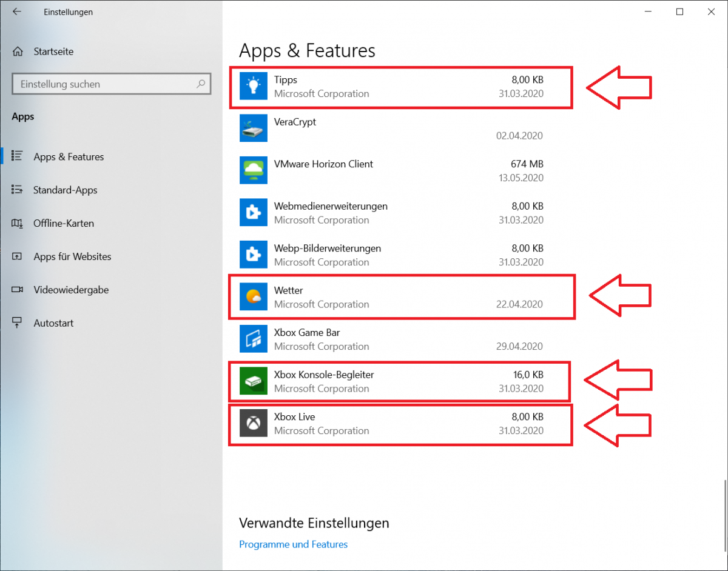
Task: Select the Xbox Game Bar entry name
Action: tap(307, 332)
